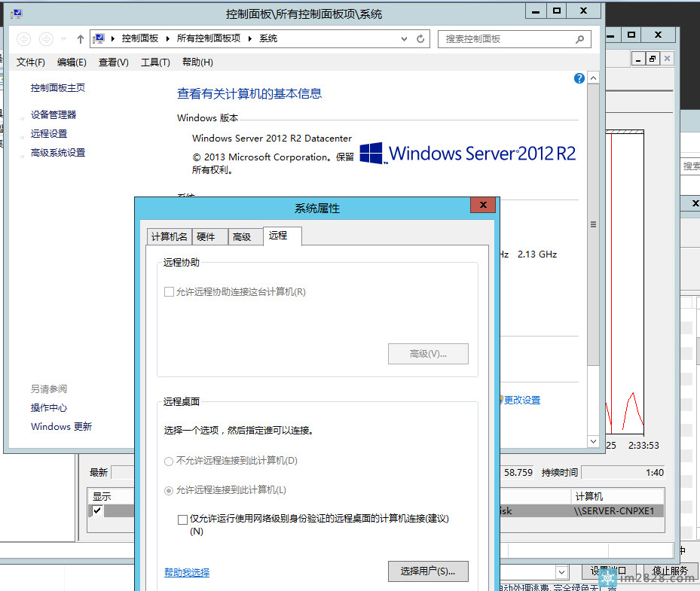700x591 pixels.
Task: Open the recent pages dropdown arrow
Action: (64, 39)
